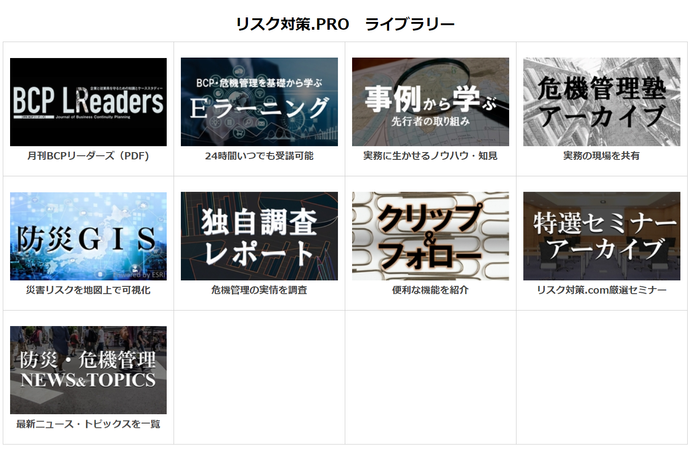
Task: Click the 実務の現場を共有 caption
Action: [602, 156]
